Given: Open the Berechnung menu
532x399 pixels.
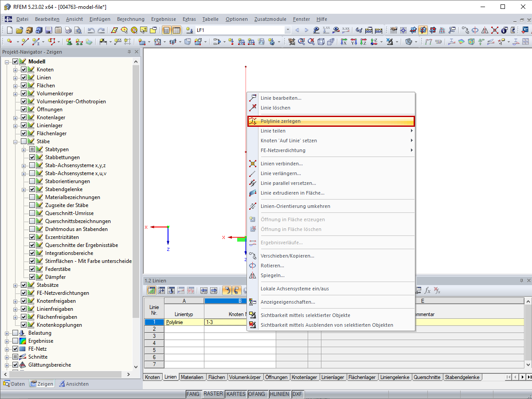Looking at the screenshot, I should click(131, 19).
